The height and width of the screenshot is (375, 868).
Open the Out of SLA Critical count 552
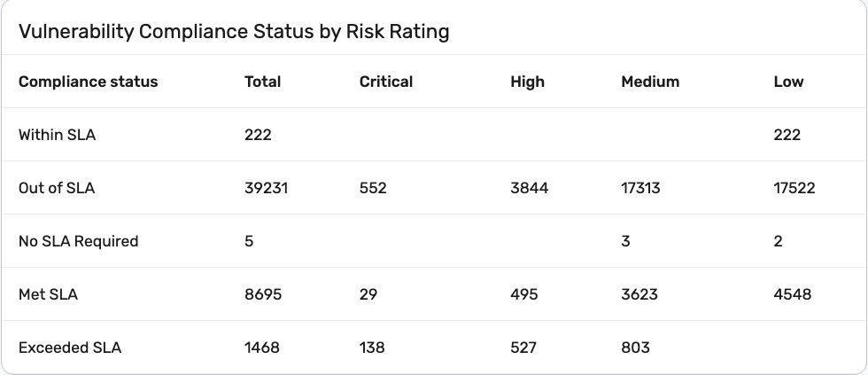[373, 188]
